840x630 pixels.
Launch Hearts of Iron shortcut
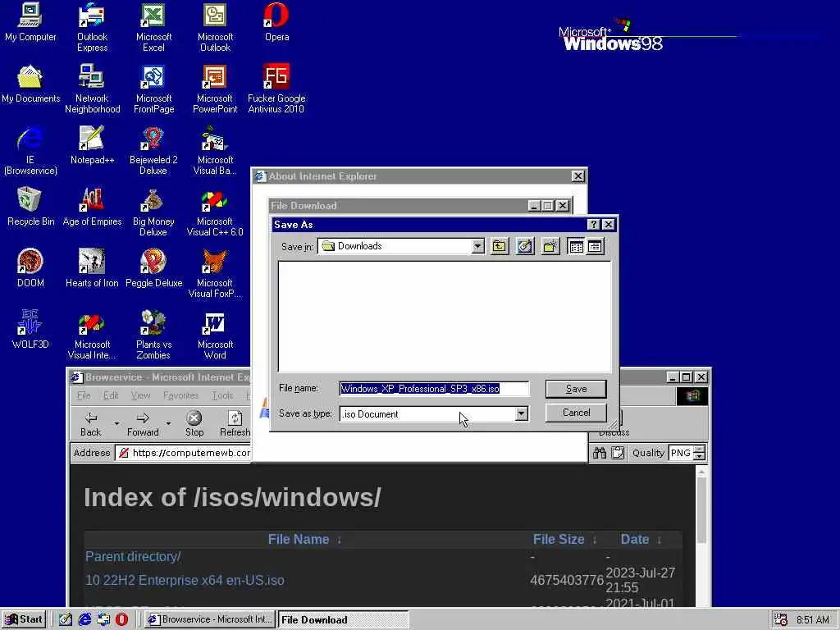click(x=92, y=269)
